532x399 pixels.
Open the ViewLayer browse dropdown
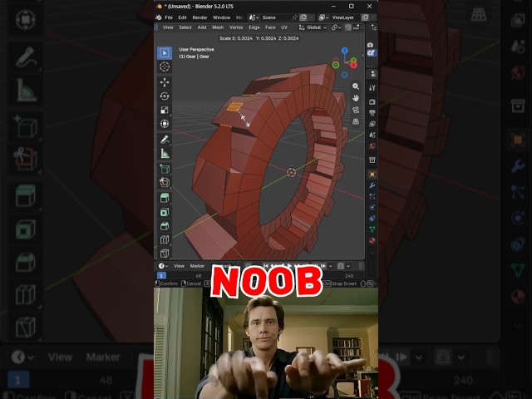[323, 17]
